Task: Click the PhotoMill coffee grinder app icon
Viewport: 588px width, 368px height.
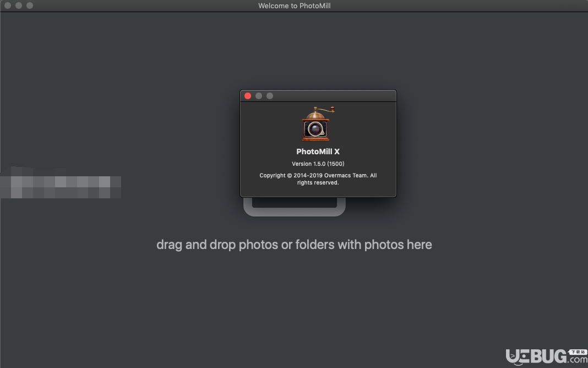Action: pyautogui.click(x=318, y=124)
